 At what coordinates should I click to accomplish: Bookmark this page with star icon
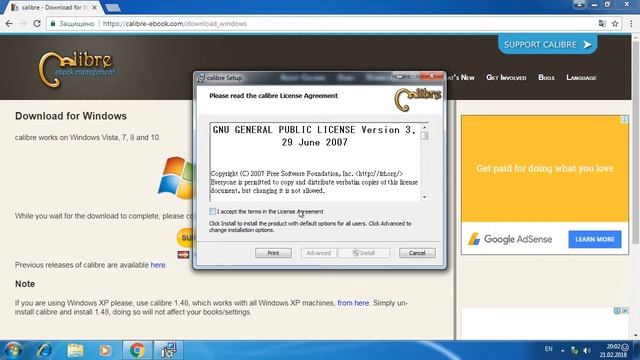(615, 24)
